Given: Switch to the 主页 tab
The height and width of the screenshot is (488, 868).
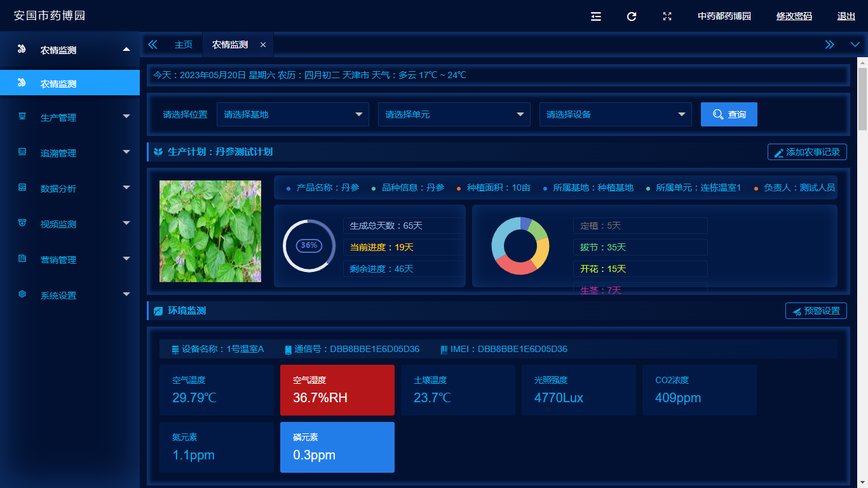Looking at the screenshot, I should (183, 44).
